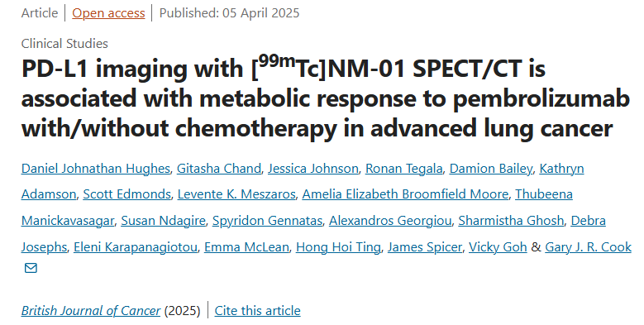Open the Open access link
Screen dimensions: 644x325
108,13
